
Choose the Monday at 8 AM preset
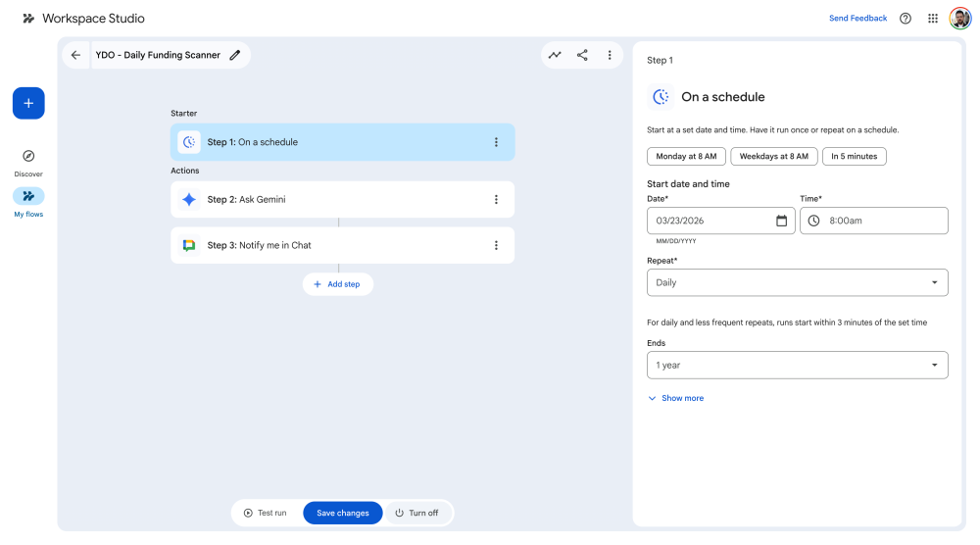pyautogui.click(x=686, y=156)
